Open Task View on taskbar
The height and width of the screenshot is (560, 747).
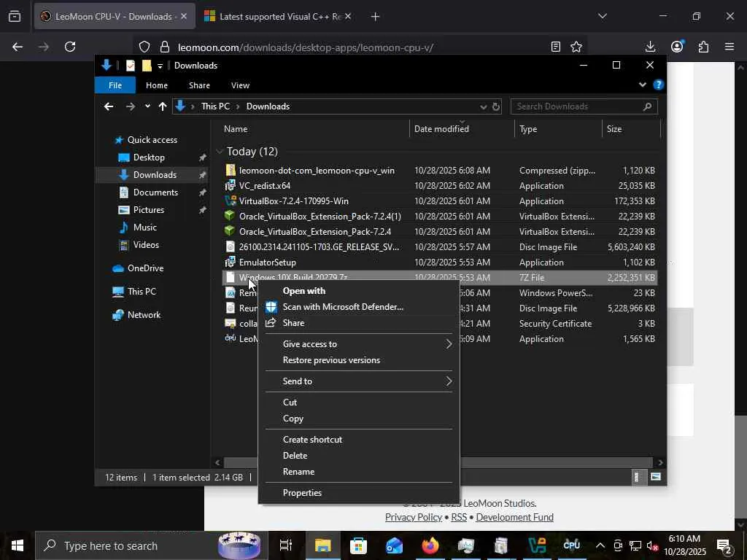tap(285, 545)
